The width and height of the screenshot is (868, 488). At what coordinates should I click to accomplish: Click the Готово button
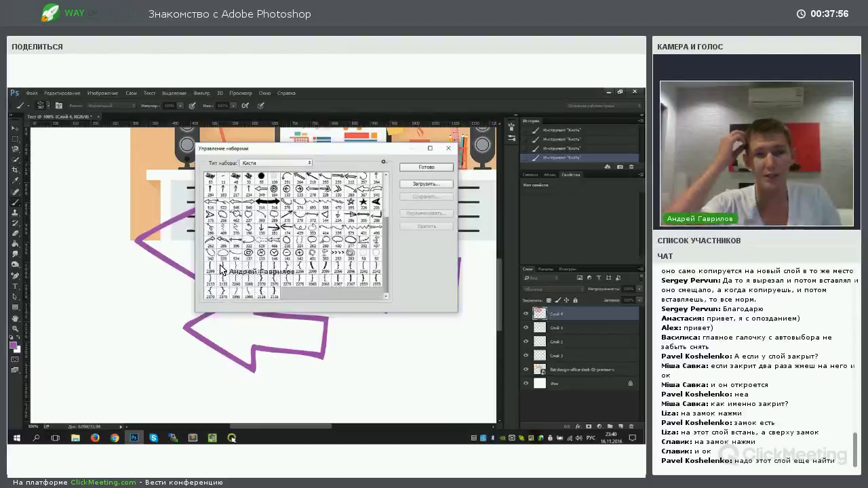click(427, 167)
